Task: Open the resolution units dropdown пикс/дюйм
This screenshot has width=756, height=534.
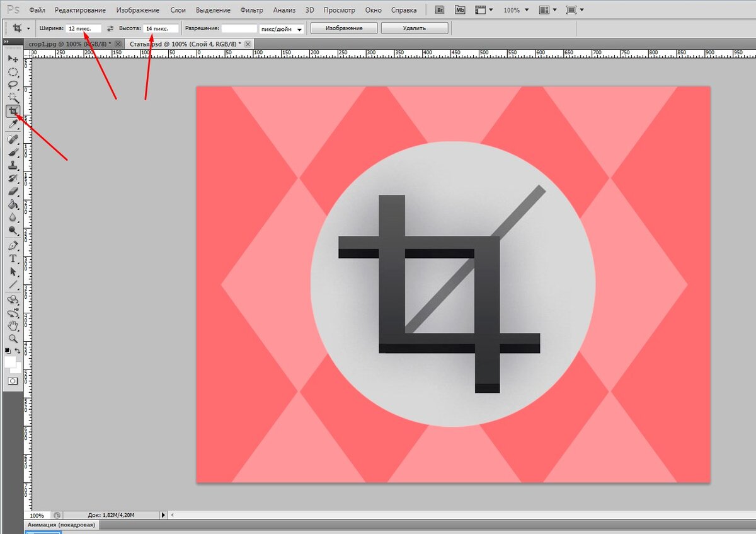Action: point(282,29)
